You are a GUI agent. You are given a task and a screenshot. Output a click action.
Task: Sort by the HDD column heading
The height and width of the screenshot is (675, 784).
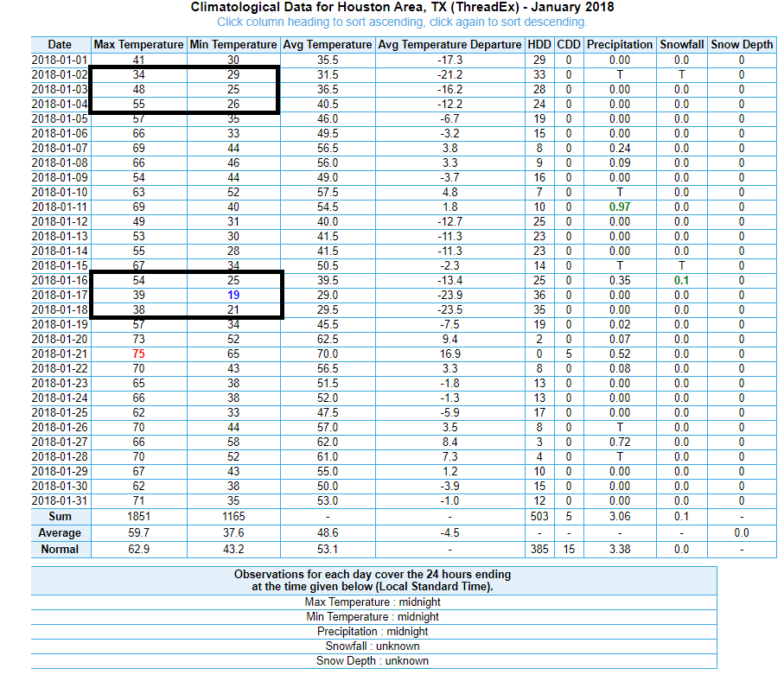(x=539, y=44)
